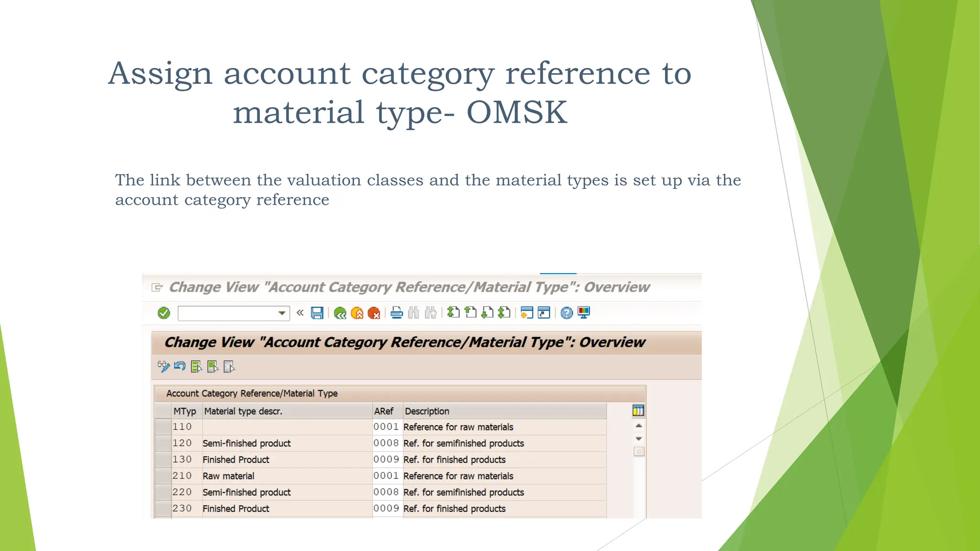
Task: Click scroll down arrow of table scrollbar
Action: pyautogui.click(x=639, y=439)
